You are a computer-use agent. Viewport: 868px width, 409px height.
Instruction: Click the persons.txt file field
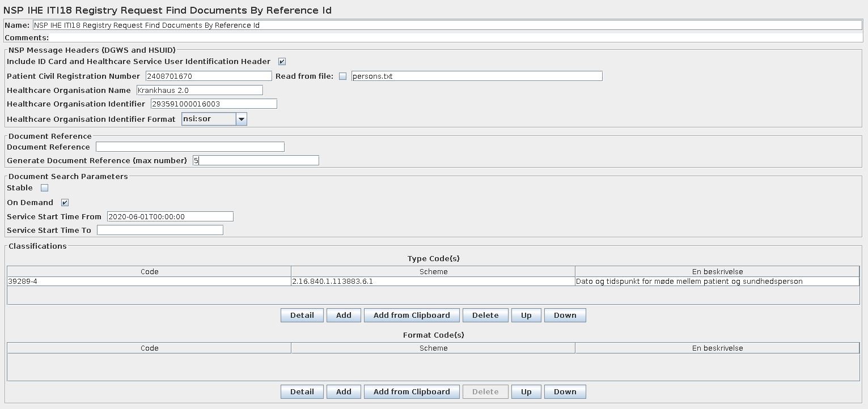(476, 76)
